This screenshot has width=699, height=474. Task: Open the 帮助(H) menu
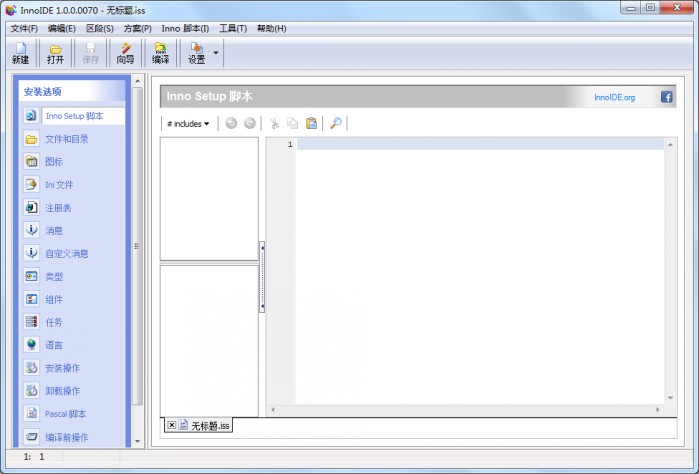(271, 29)
